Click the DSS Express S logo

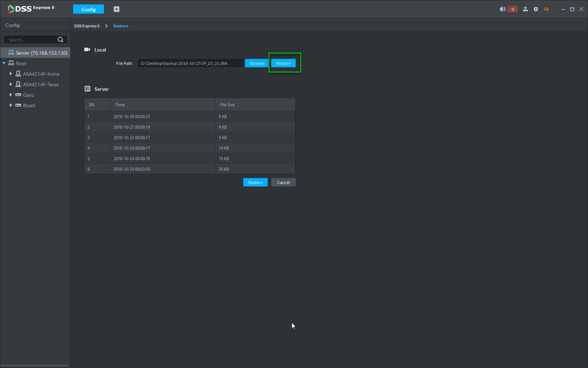pyautogui.click(x=31, y=8)
